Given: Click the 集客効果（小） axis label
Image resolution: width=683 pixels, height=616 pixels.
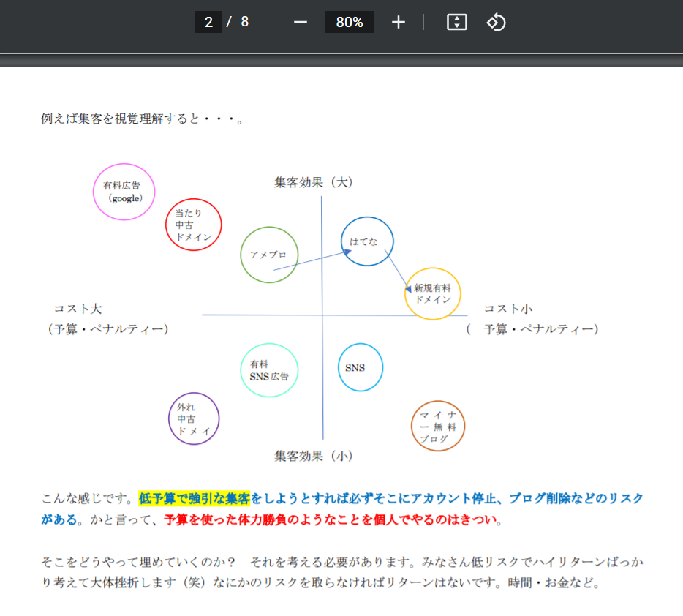Looking at the screenshot, I should point(314,456).
